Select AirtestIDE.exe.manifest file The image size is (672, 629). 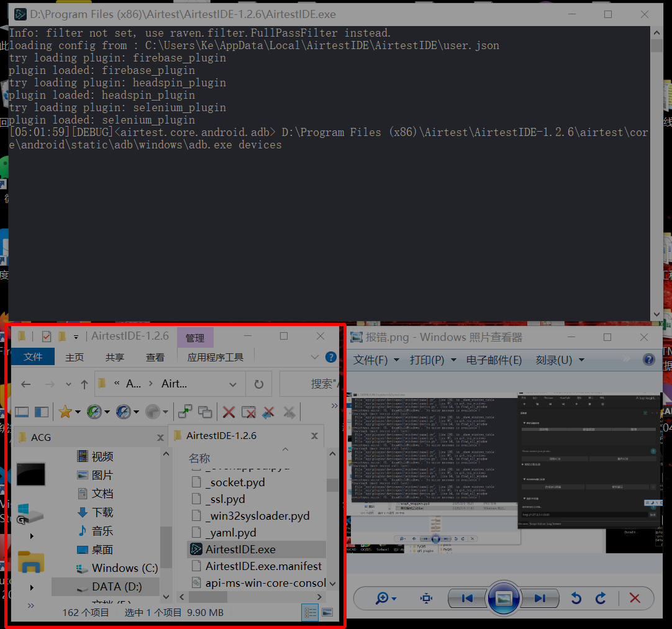(x=257, y=566)
